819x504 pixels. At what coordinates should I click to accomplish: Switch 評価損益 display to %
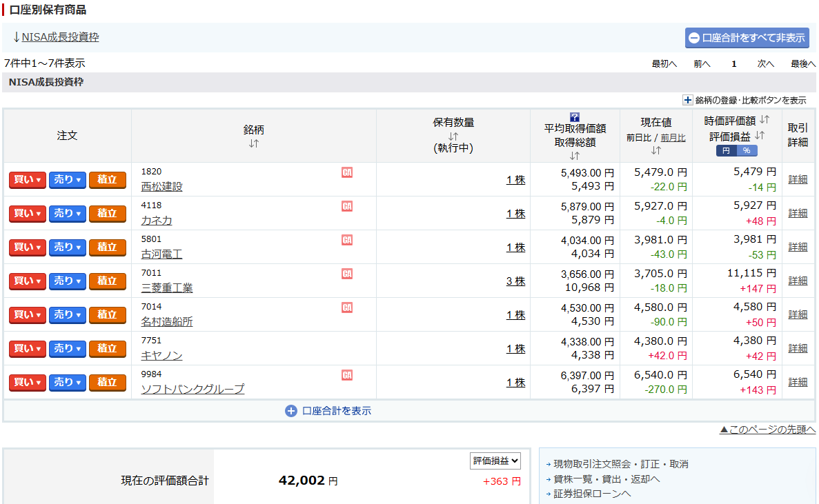(747, 151)
